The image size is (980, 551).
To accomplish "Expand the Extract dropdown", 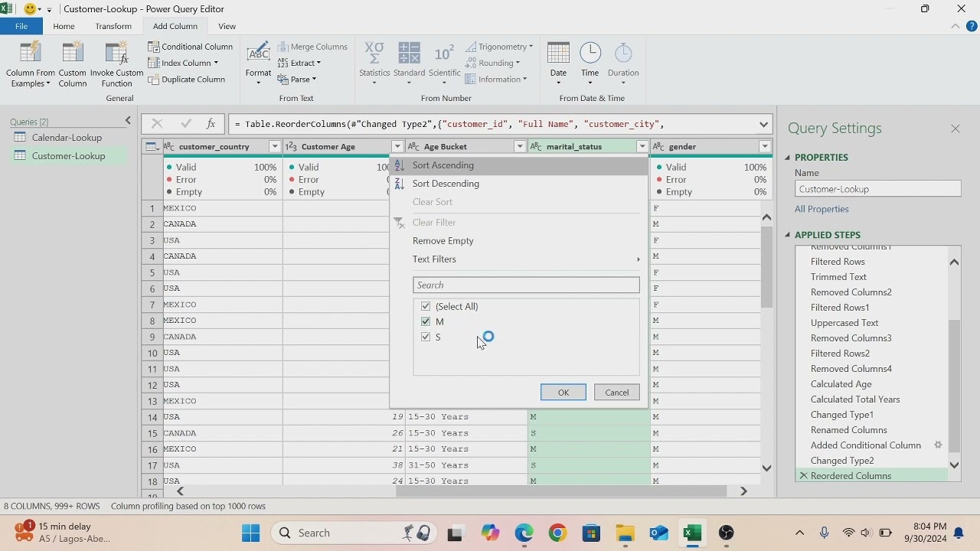I will [299, 64].
